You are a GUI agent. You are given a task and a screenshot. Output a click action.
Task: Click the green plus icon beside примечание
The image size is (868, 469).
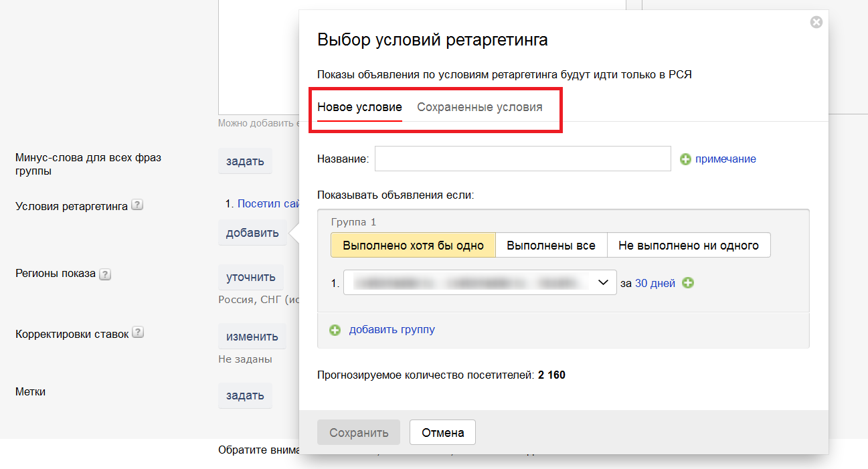click(x=685, y=159)
